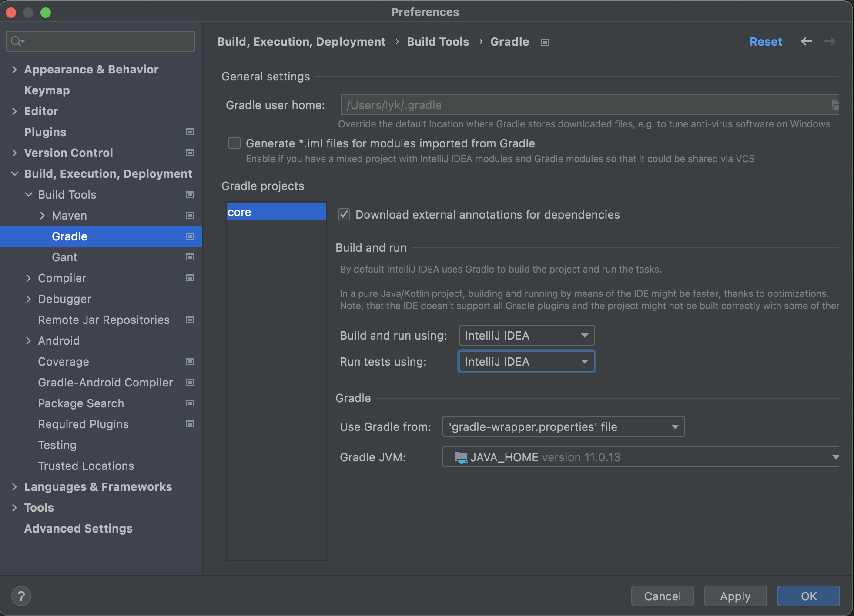Click the help question mark button
854x616 pixels.
(21, 596)
